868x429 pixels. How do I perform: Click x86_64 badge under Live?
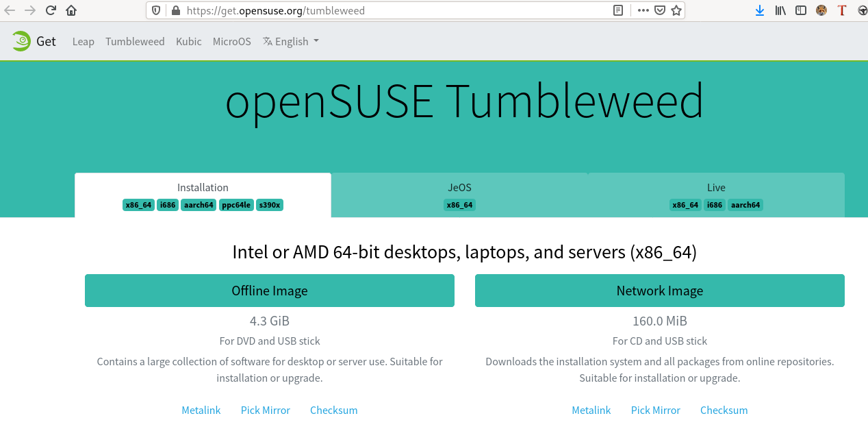click(x=686, y=205)
